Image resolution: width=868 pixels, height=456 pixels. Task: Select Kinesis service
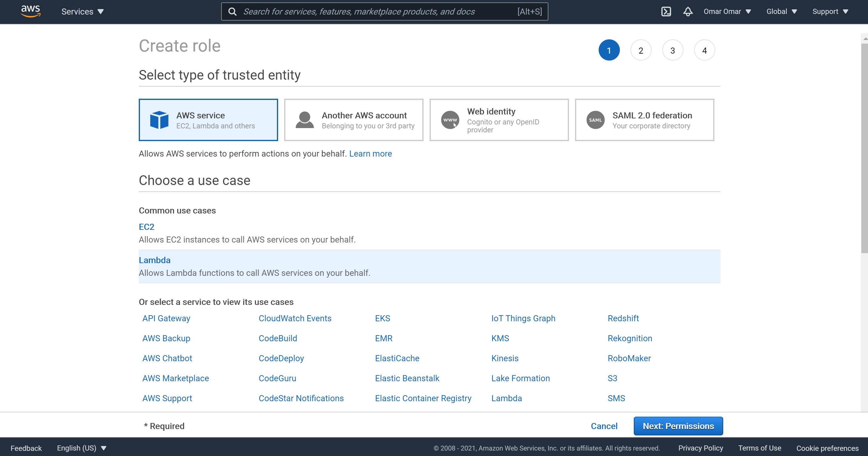click(x=505, y=358)
